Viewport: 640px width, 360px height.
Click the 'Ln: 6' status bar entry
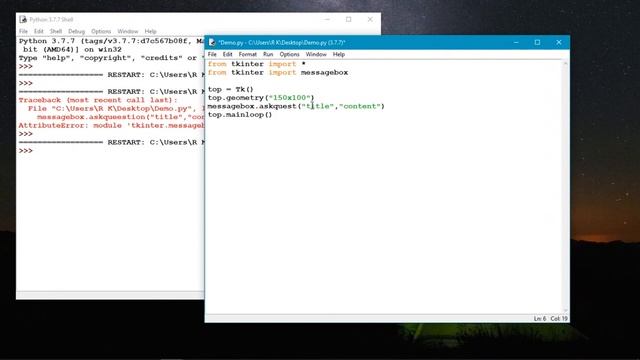point(540,318)
